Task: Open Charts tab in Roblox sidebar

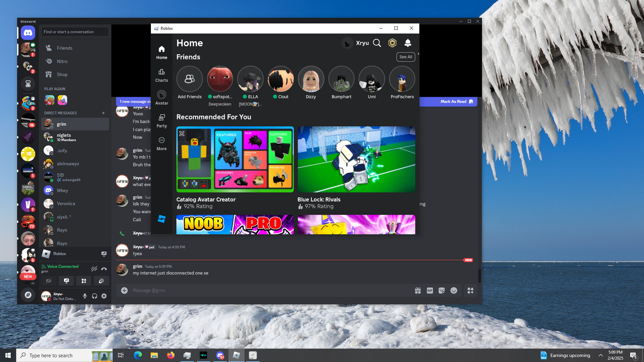Action: point(161,75)
